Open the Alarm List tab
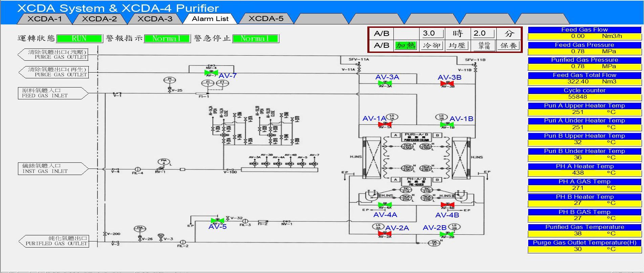Viewport: 644px width, 273px height. 210,19
